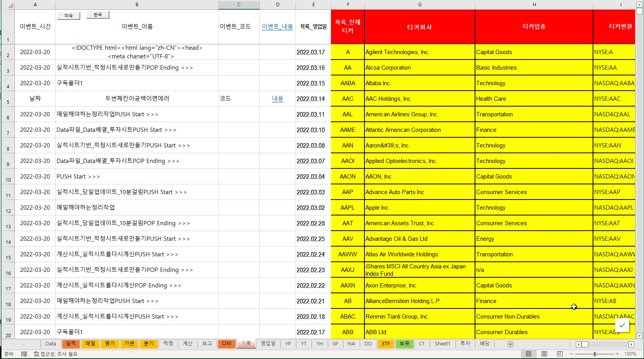
Task: Open the 이벤트_내용 hyperlink in header
Action: coord(277,26)
